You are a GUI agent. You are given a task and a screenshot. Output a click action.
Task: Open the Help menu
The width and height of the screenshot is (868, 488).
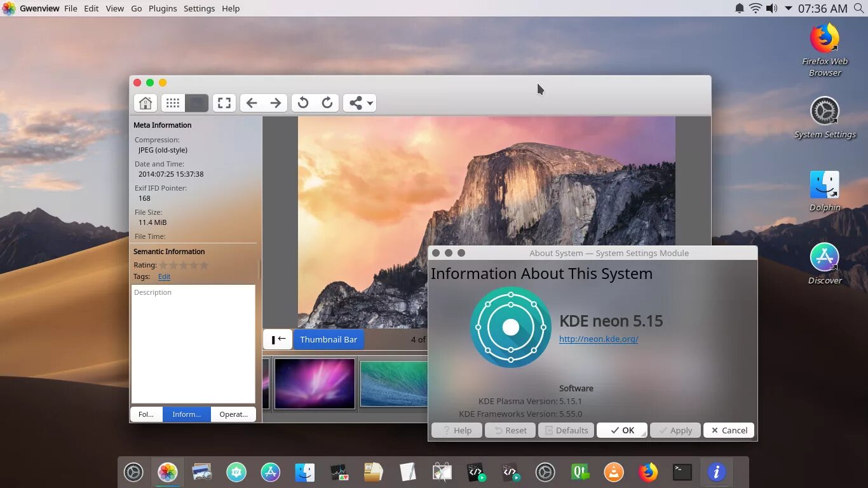231,8
